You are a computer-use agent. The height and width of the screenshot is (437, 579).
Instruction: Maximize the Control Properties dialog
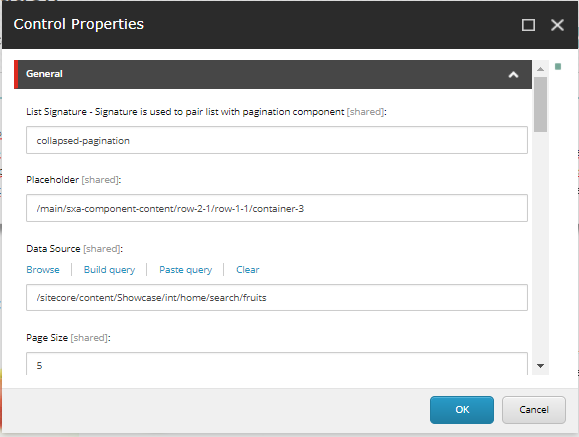click(x=528, y=25)
